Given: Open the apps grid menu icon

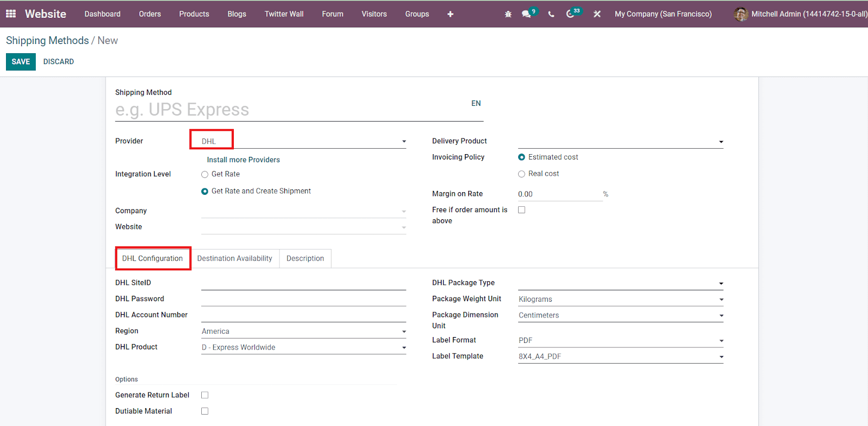Looking at the screenshot, I should pyautogui.click(x=11, y=14).
